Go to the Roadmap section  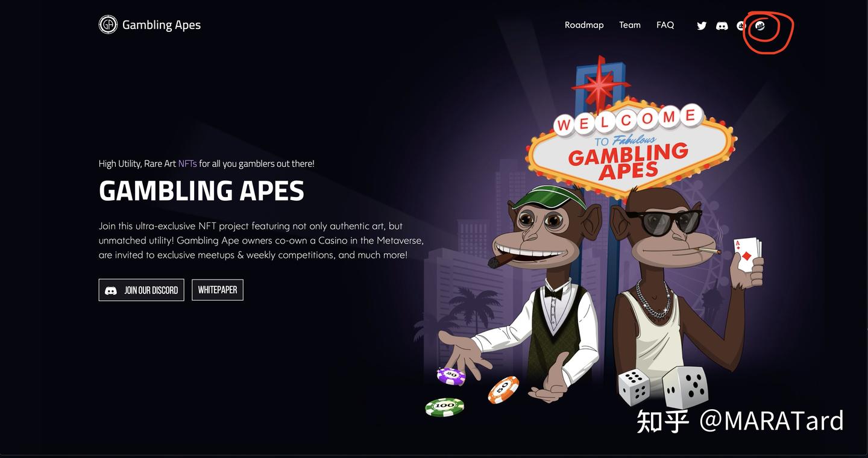pyautogui.click(x=584, y=25)
